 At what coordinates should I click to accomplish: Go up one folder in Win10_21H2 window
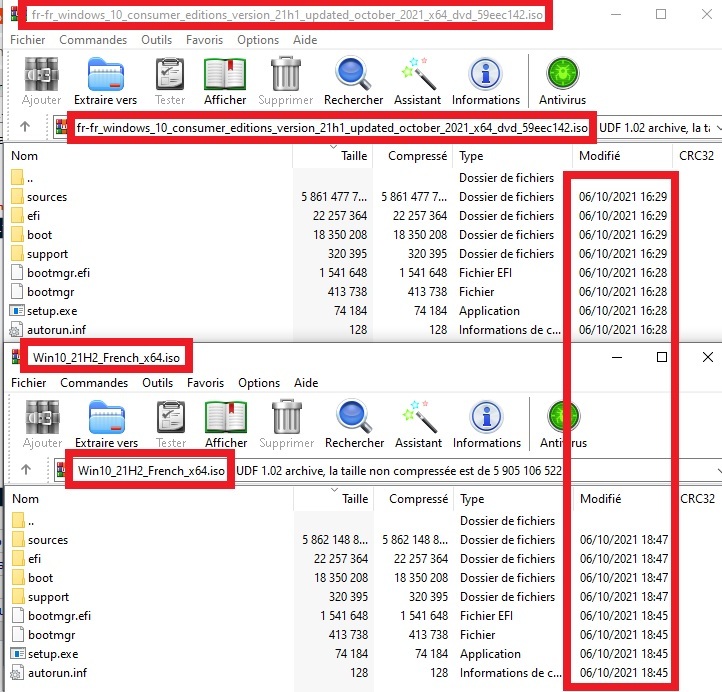click(26, 470)
